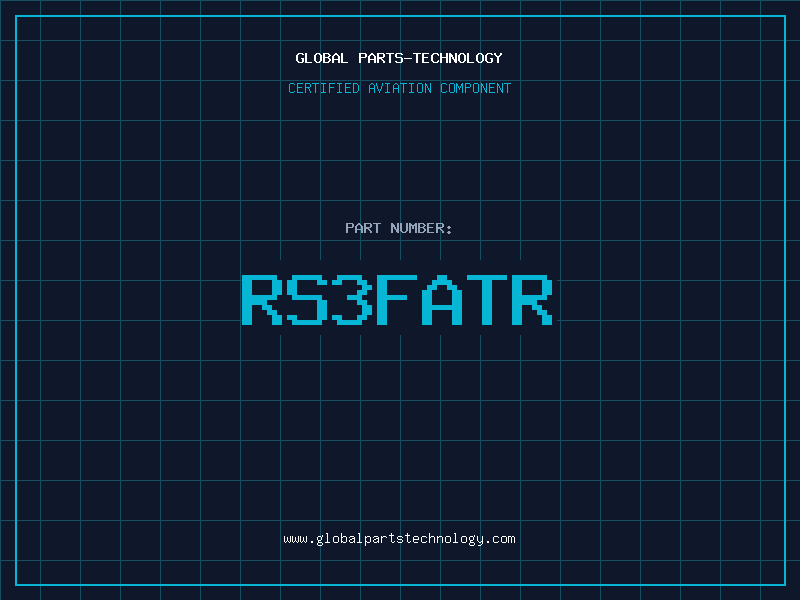Click the top-left corner of the cyan border

15,15
